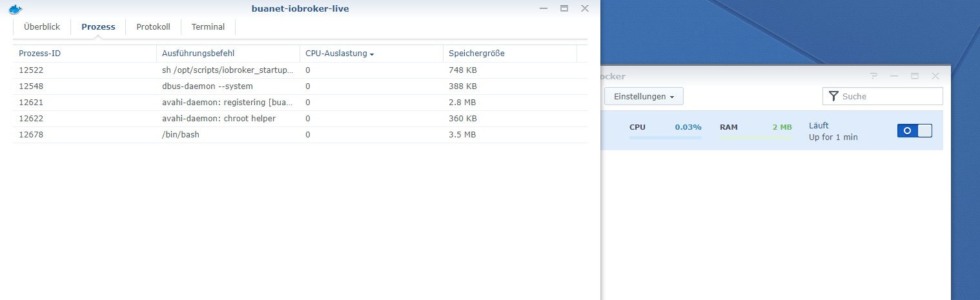The image size is (980, 300).
Task: Close the buanet-iobroker-live window
Action: tap(585, 8)
